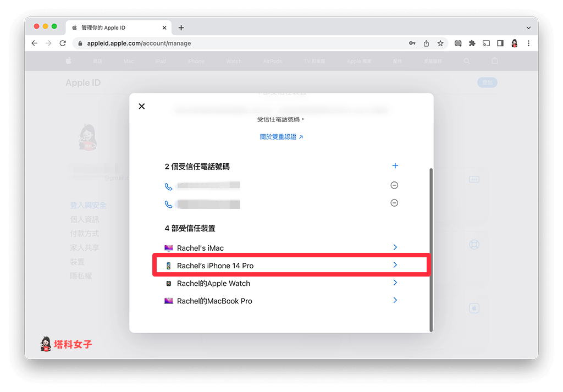
Task: Remove the second trusted phone number
Action: pos(394,203)
